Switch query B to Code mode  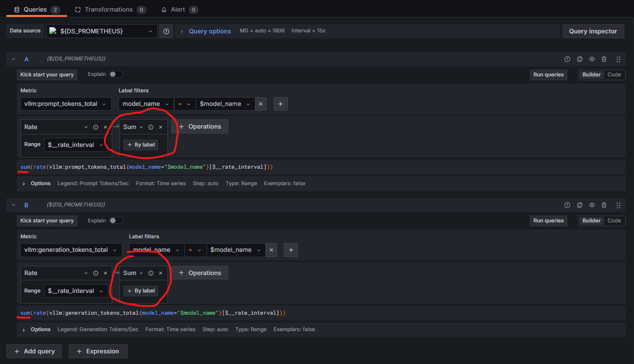point(614,220)
